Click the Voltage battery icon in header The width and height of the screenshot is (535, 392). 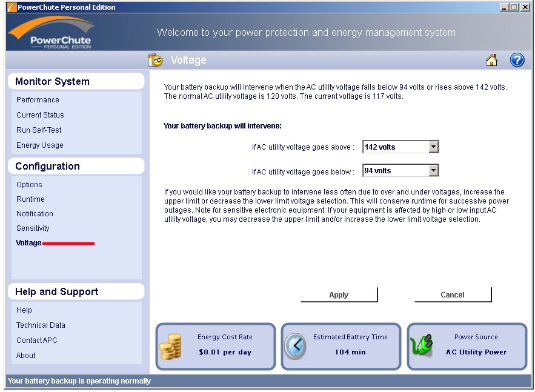pyautogui.click(x=156, y=60)
